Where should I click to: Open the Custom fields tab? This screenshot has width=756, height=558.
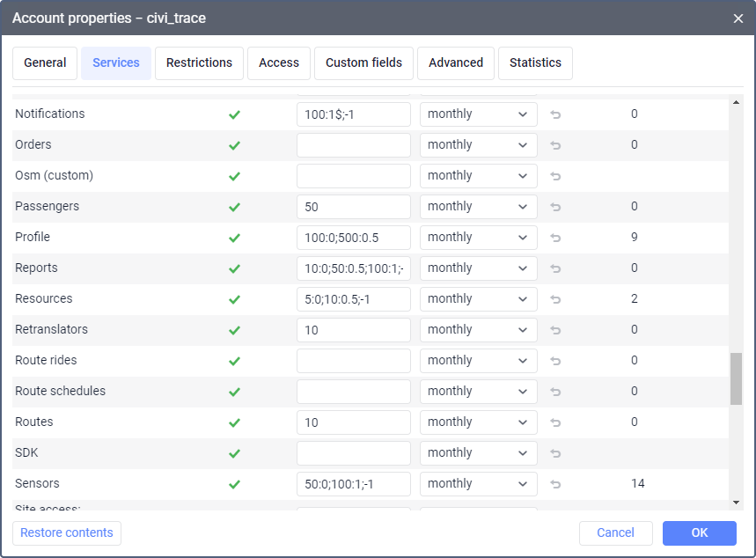point(363,63)
